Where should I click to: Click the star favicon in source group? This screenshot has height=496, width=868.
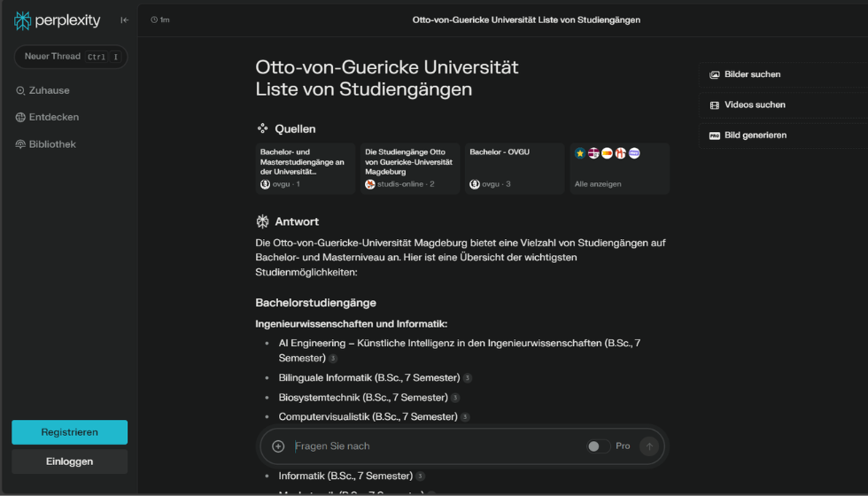(579, 153)
